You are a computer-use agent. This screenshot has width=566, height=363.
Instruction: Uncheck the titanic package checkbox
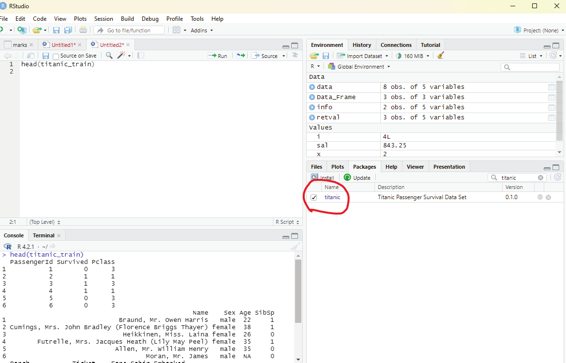(314, 197)
